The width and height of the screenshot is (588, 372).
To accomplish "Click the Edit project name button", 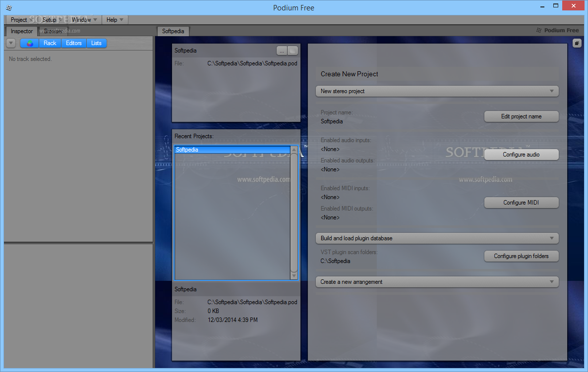I will tap(521, 116).
